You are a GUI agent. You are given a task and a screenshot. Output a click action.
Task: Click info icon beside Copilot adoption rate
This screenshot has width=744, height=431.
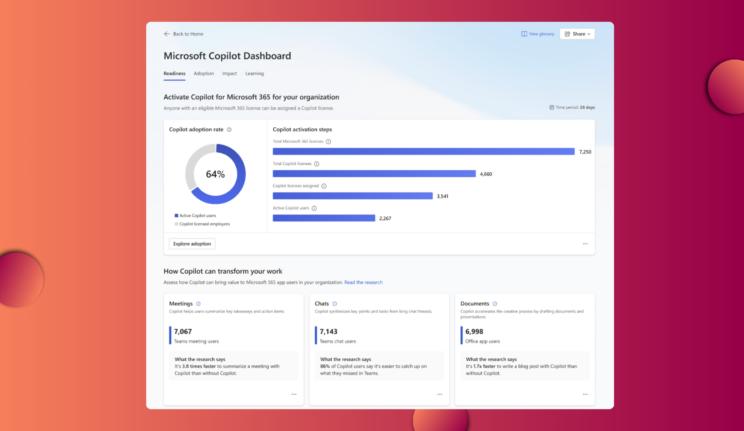click(x=229, y=130)
